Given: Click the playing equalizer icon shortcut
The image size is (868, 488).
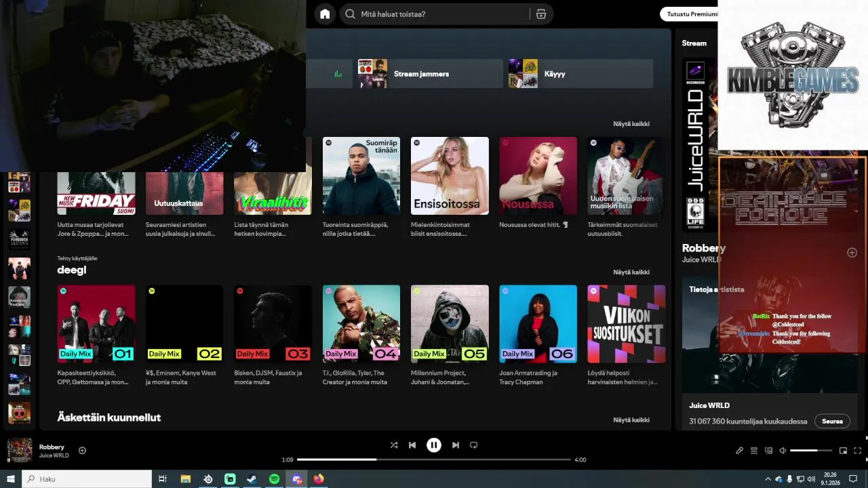Looking at the screenshot, I should coord(338,74).
